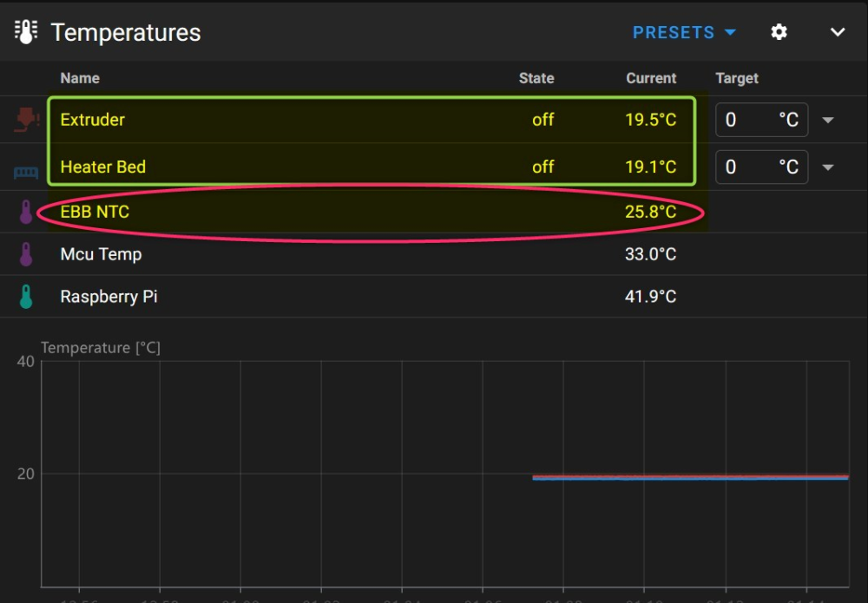Expand Heater Bed target temperature dropdown
Viewport: 868px width, 603px height.
point(828,167)
